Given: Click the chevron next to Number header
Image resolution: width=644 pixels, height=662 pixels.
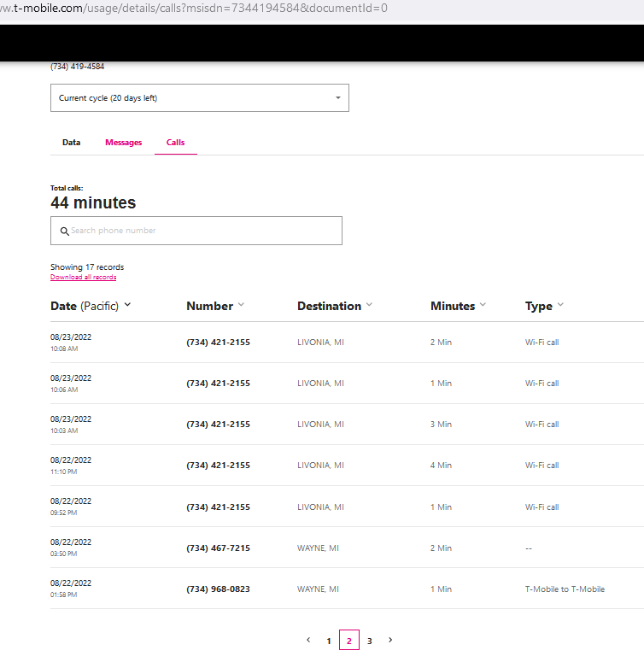Looking at the screenshot, I should [x=241, y=304].
